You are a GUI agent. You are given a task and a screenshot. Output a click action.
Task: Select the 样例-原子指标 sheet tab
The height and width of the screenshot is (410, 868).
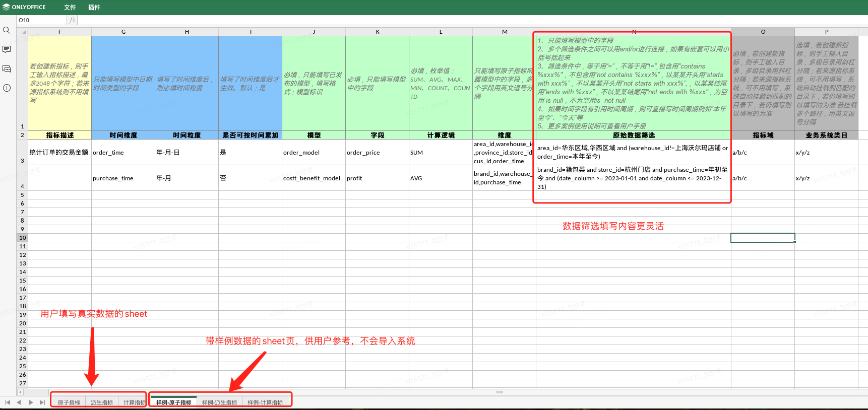(174, 402)
